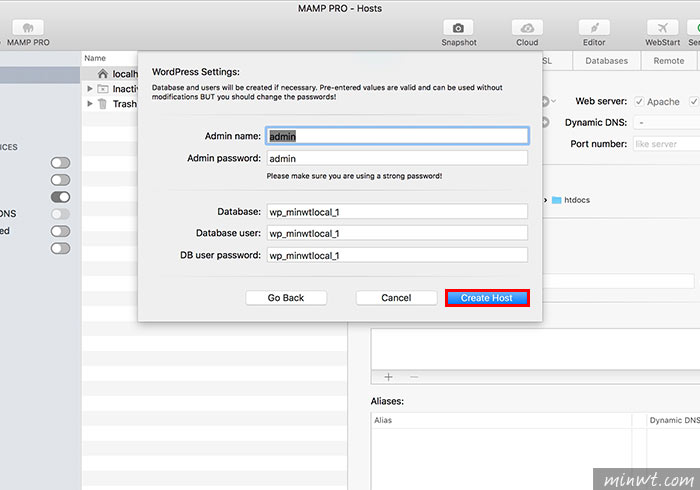Select the Trash icon in hosts list
The height and width of the screenshot is (490, 700).
pyautogui.click(x=103, y=104)
